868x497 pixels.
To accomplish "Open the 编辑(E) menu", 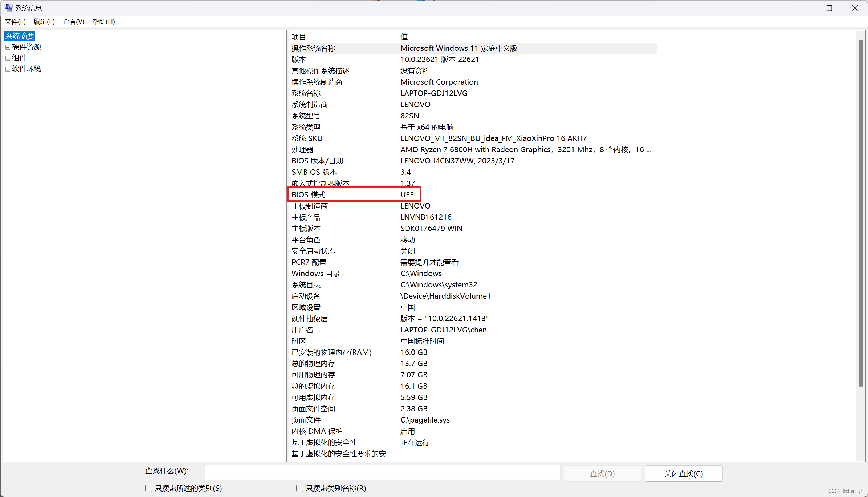I will (44, 21).
